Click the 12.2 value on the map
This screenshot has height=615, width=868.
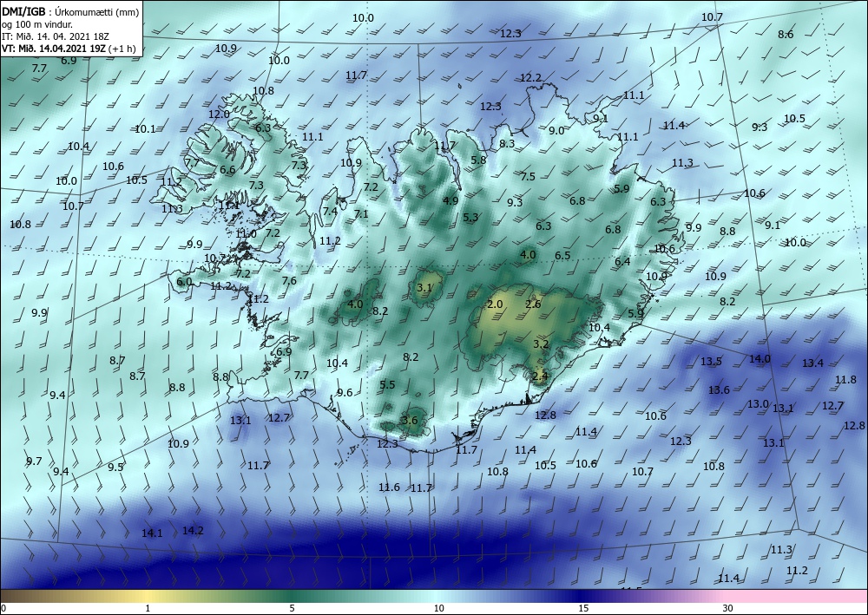coord(530,78)
